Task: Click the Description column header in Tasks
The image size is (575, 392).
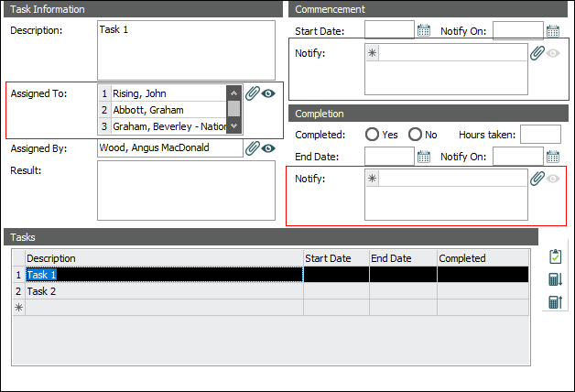Action: coord(165,258)
